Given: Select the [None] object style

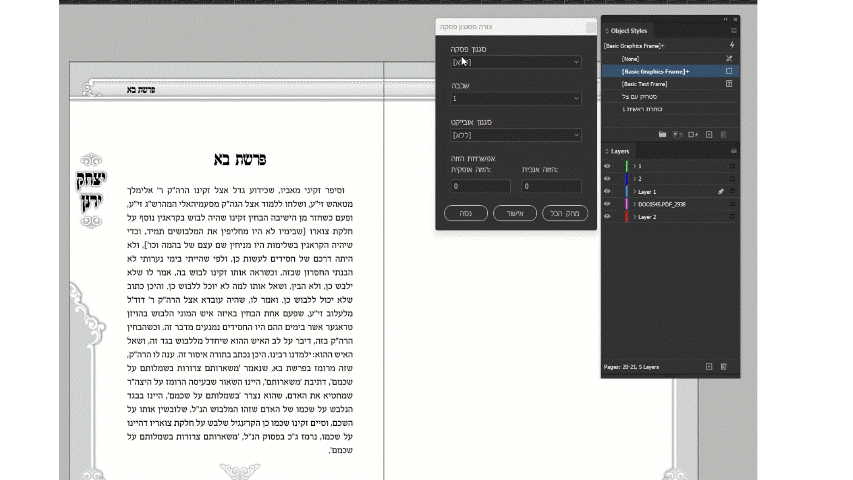Looking at the screenshot, I should tap(670, 58).
